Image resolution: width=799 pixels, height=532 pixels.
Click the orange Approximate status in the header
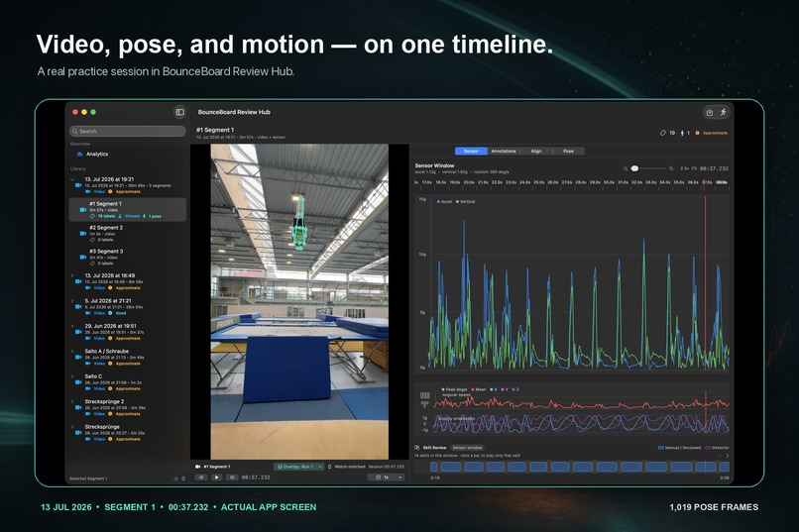[x=712, y=133]
